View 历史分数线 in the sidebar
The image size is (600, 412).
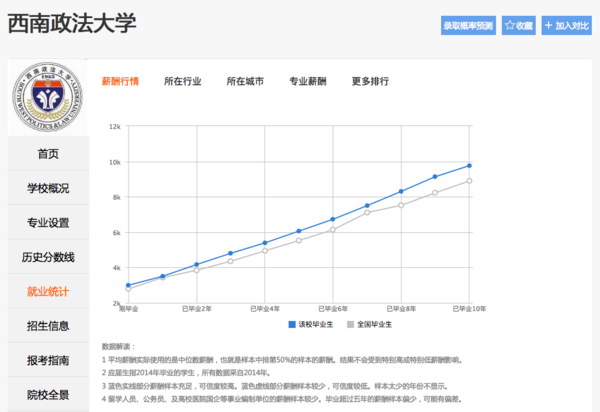48,257
